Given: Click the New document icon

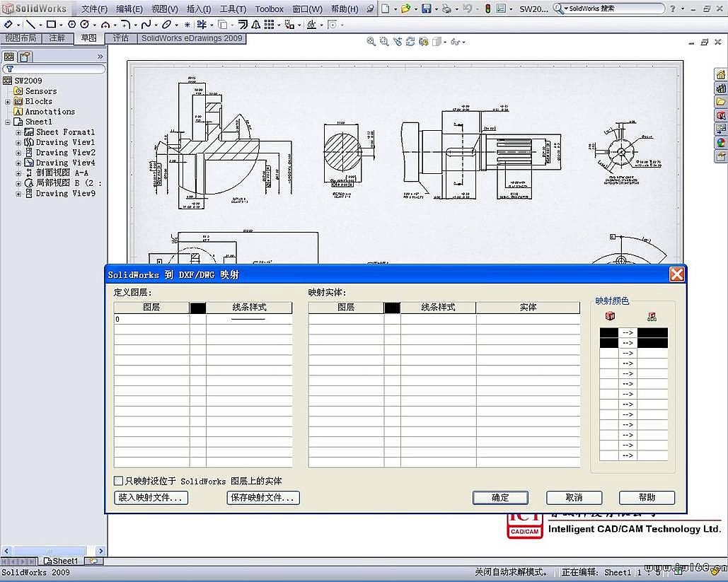Looking at the screenshot, I should tap(386, 8).
